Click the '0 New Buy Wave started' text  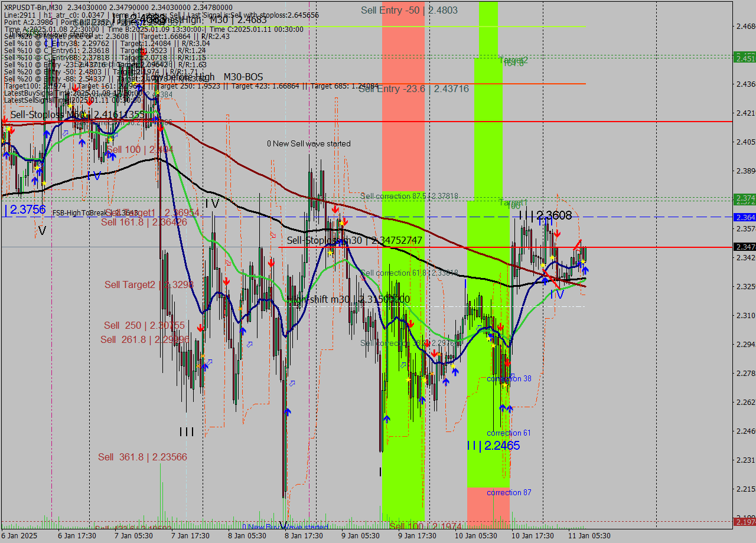click(285, 527)
